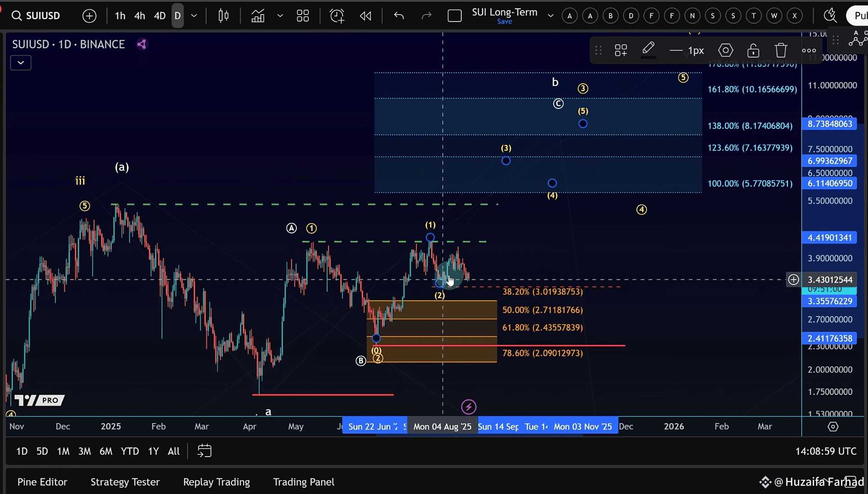The image size is (868, 494).
Task: Select the 3M date range
Action: (84, 451)
